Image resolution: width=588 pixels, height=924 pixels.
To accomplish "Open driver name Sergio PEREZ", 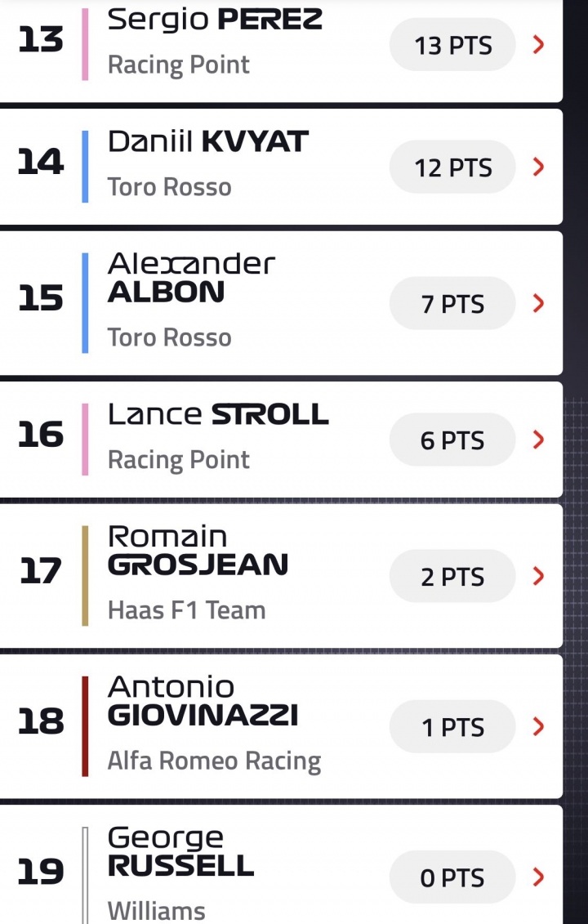I will pos(215,20).
